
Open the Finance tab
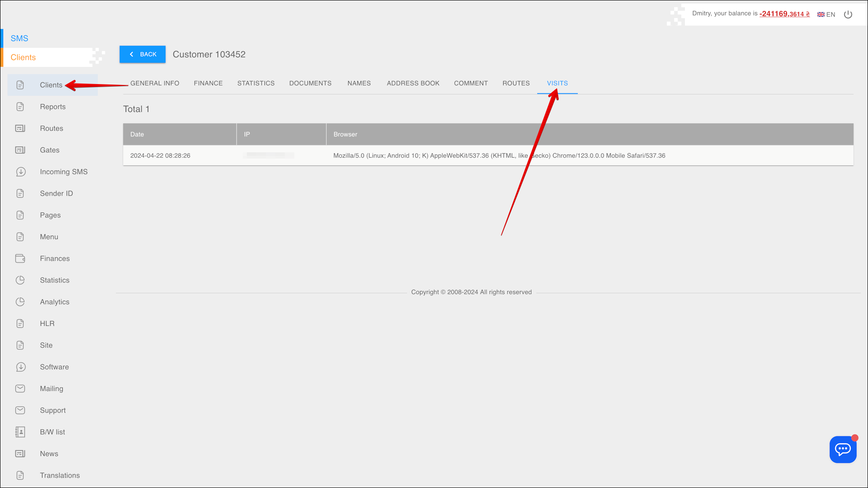208,83
